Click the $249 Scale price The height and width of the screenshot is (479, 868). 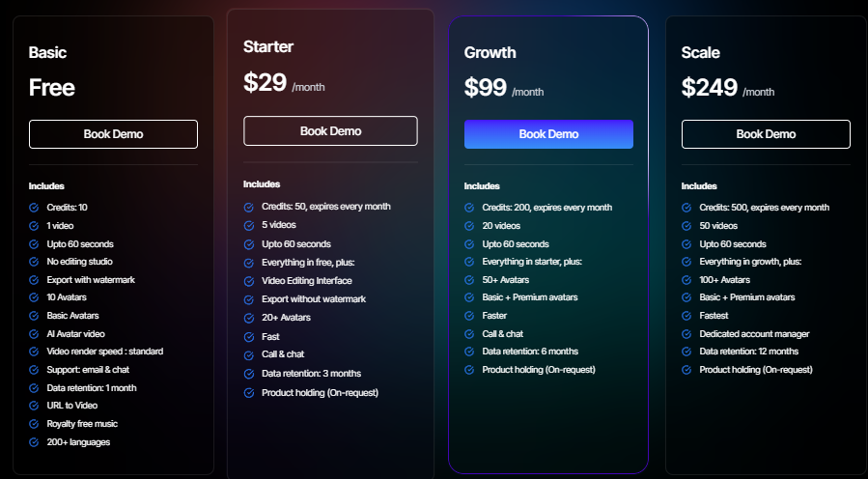710,88
